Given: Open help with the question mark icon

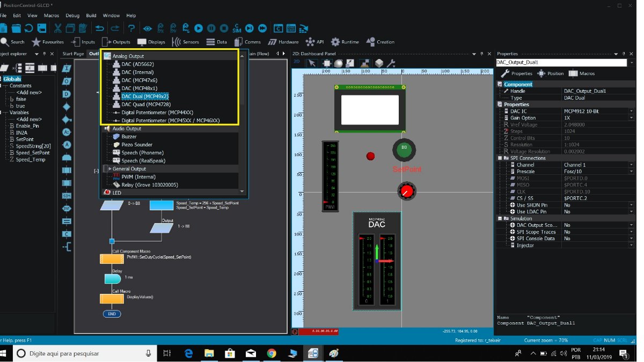Looking at the screenshot, I should 131,28.
